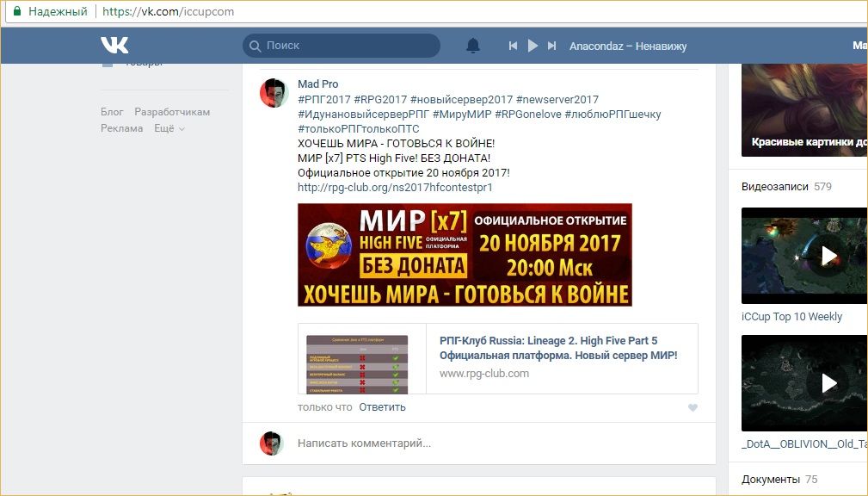Viewport: 868px width, 496px height.
Task: Click the vk.com/iccupcom address bar URL
Action: (169, 12)
